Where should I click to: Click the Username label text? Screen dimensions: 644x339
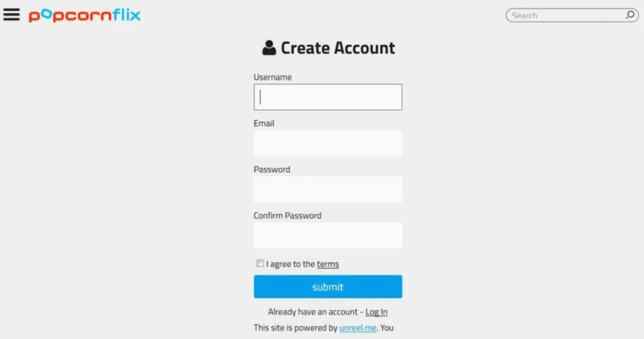pyautogui.click(x=273, y=77)
